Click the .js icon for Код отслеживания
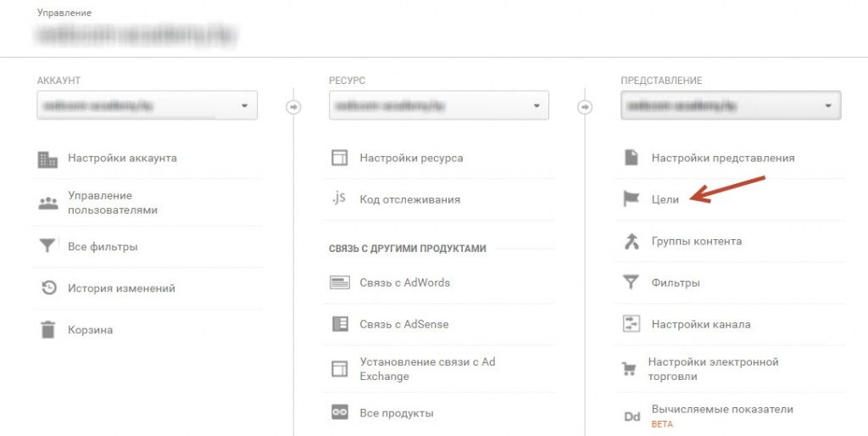 click(x=339, y=199)
